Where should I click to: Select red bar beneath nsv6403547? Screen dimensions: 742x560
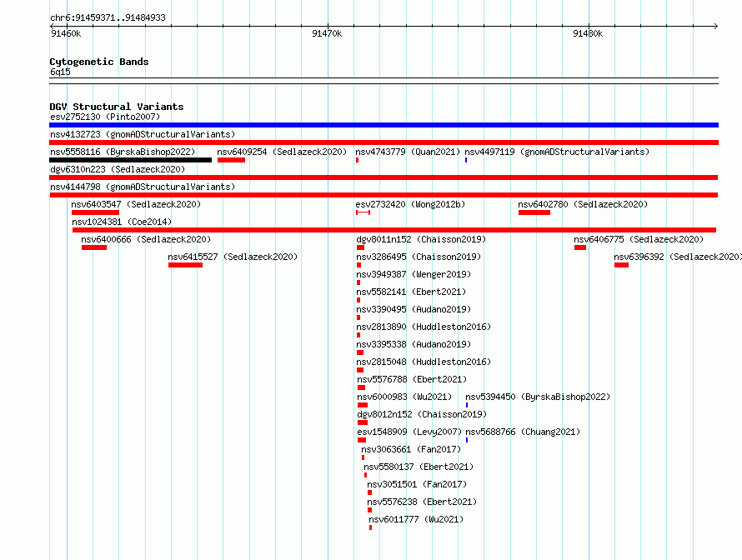pyautogui.click(x=96, y=212)
